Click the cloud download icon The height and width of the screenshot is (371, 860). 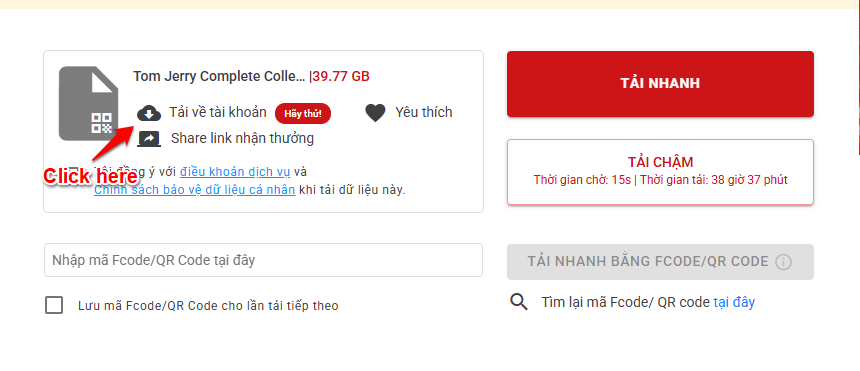click(x=149, y=113)
